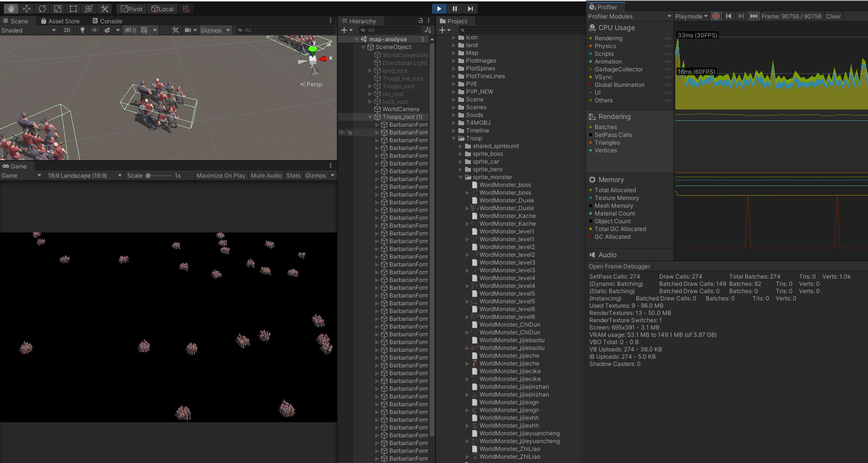
Task: Switch to the Console tab
Action: coord(107,21)
